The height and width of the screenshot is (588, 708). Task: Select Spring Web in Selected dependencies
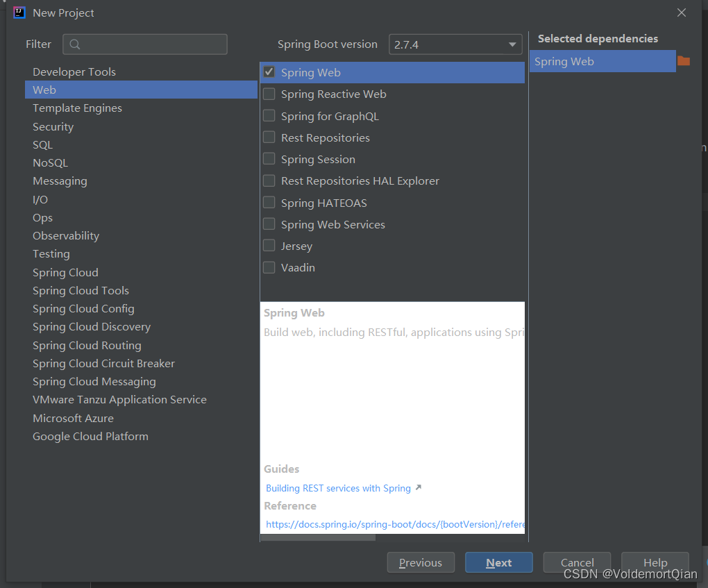(602, 61)
